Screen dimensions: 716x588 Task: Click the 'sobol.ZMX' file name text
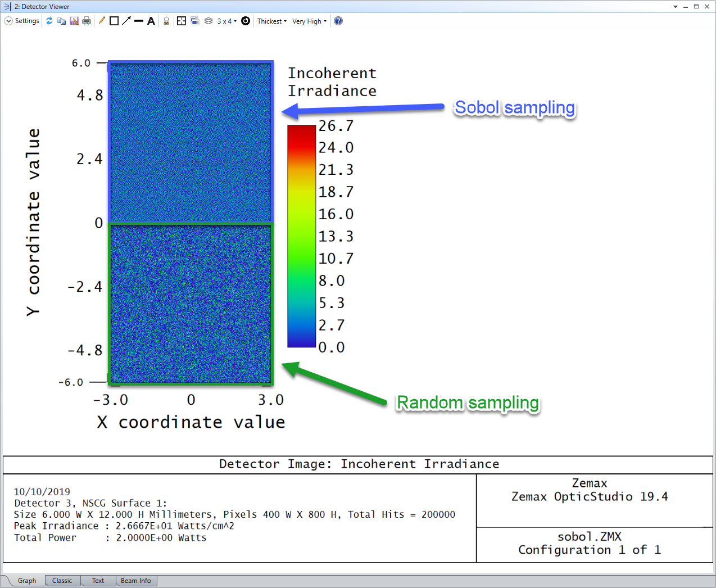590,537
